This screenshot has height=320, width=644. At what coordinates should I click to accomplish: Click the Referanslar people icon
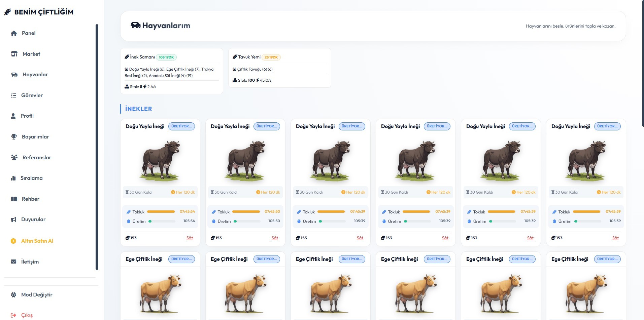pyautogui.click(x=14, y=158)
